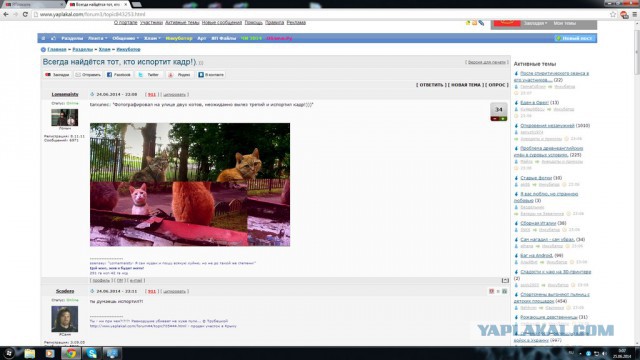640x360 pixels.
Task: Click the up-arrow icon under first post
Action: (x=505, y=280)
